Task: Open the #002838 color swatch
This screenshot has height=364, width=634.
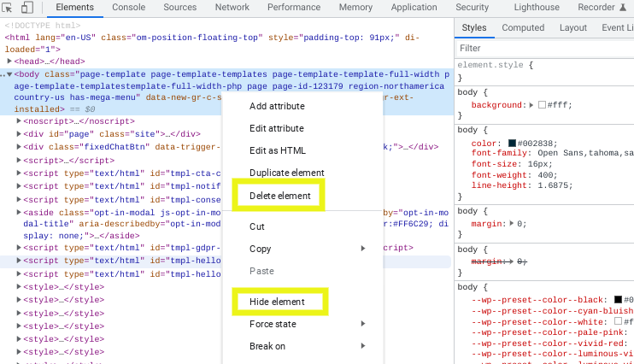Action: (x=512, y=144)
